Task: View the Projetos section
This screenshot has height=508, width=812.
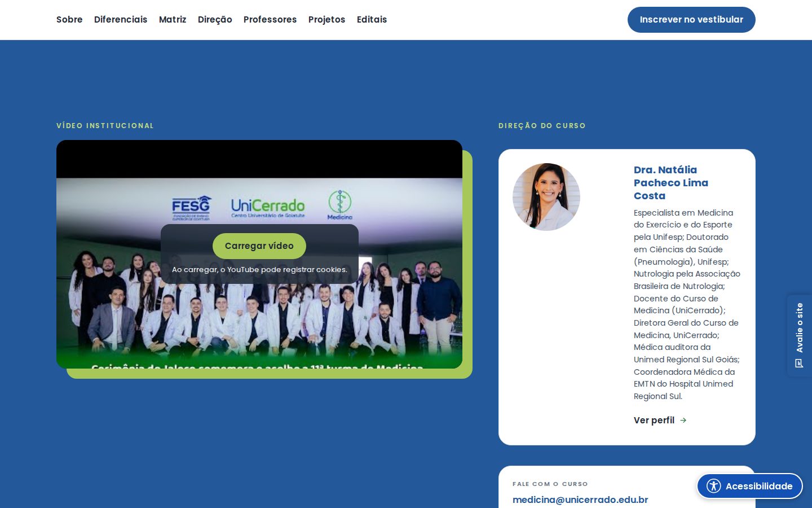Action: click(326, 20)
